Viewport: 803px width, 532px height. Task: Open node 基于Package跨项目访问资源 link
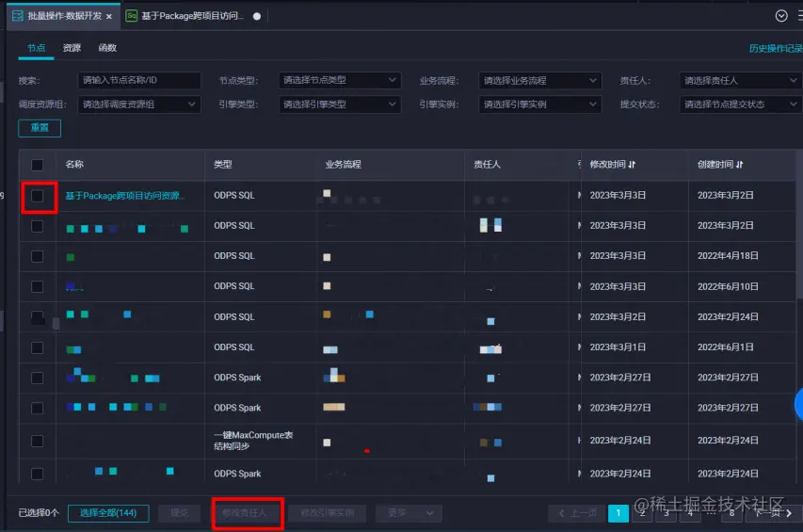tap(124, 196)
